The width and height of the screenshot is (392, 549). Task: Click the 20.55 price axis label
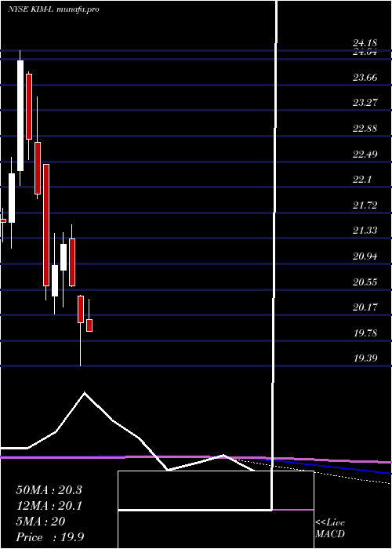pyautogui.click(x=365, y=282)
